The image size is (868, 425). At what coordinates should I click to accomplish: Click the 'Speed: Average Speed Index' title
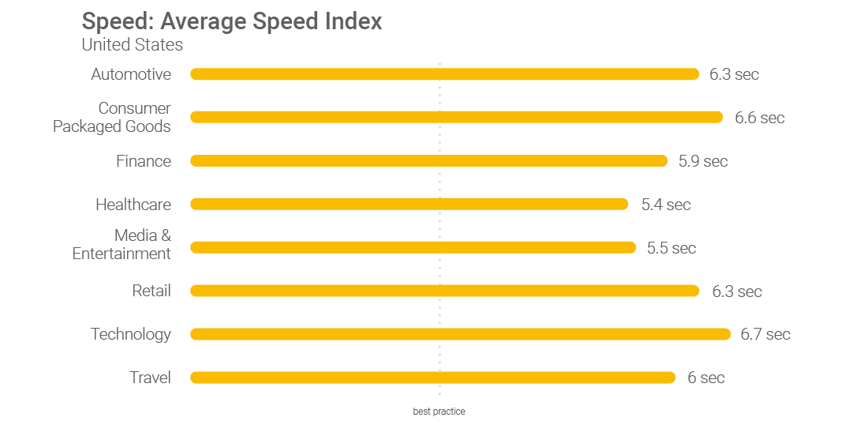coord(232,21)
